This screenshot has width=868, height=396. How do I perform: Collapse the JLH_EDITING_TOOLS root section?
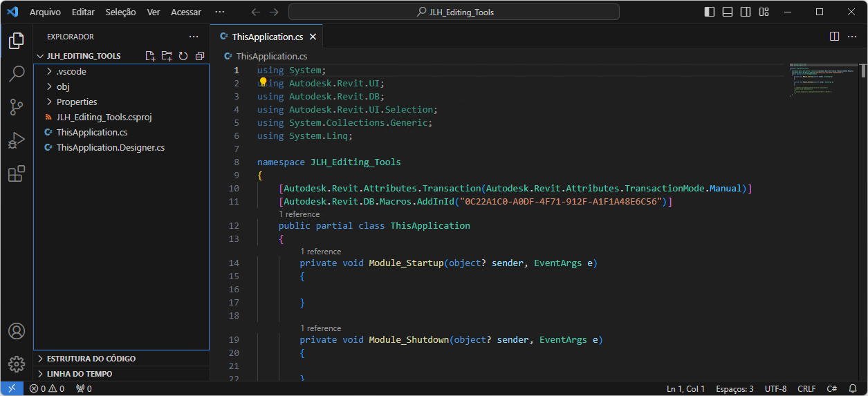click(x=84, y=56)
